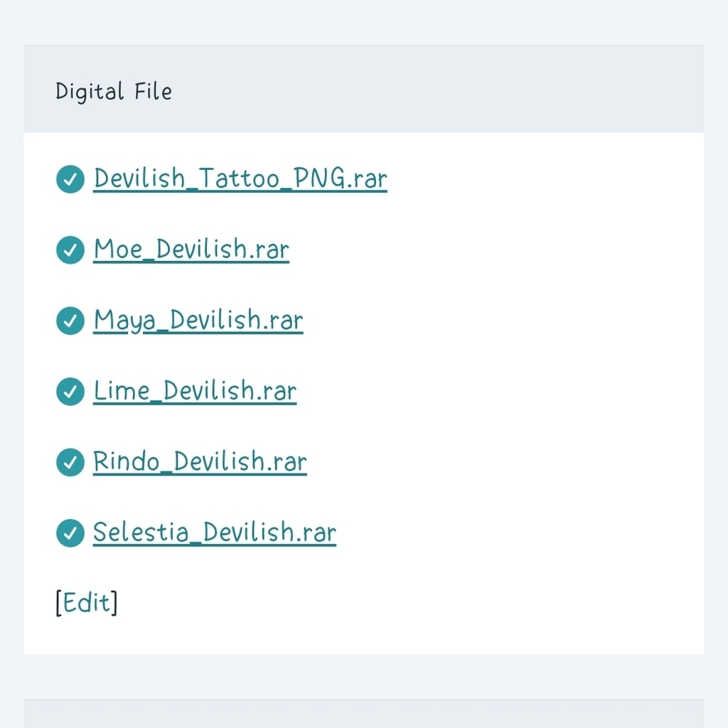Click the Edit link below the files
Screen dimensions: 728x728
click(87, 603)
